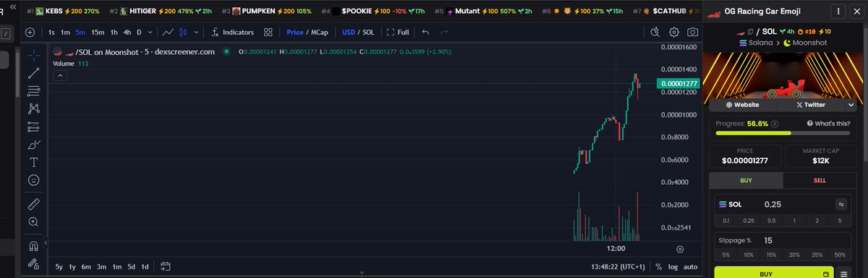This screenshot has width=868, height=278.
Task: Take a chart snapshot with the camera
Action: point(693,32)
